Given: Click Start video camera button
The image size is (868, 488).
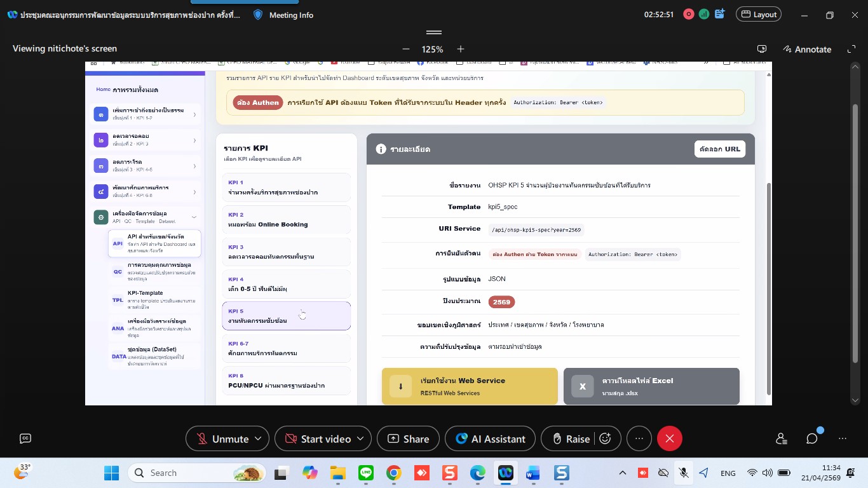Looking at the screenshot, I should (318, 438).
